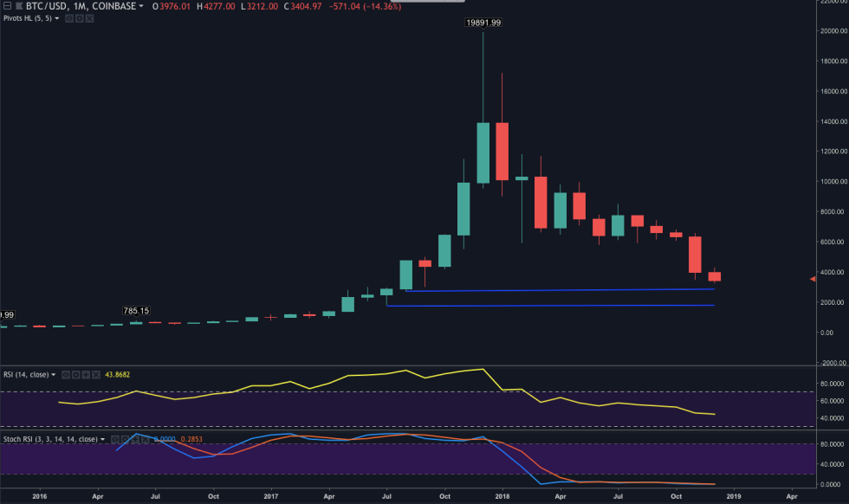Expand the RSI (14, close) dropdown arrow
The height and width of the screenshot is (504, 849).
55,375
